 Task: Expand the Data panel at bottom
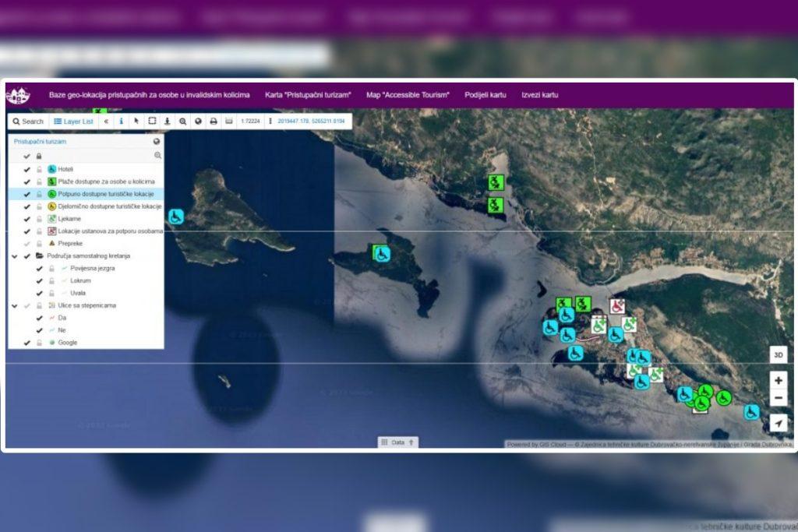tap(398, 442)
